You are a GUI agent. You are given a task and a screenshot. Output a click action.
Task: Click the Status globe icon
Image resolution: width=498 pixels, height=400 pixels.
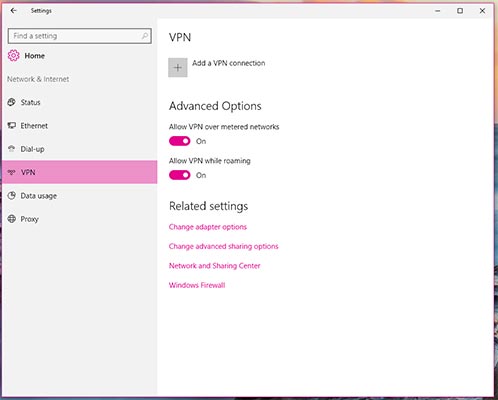pyautogui.click(x=12, y=102)
